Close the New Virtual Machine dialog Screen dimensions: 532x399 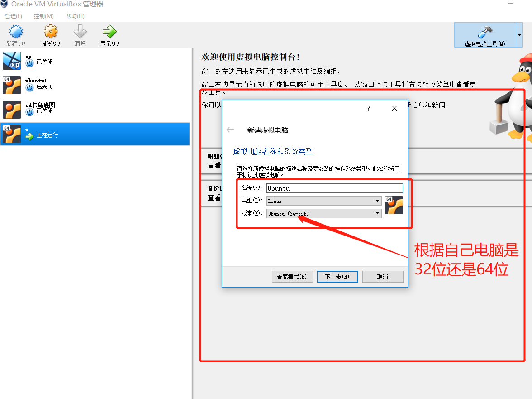[394, 108]
